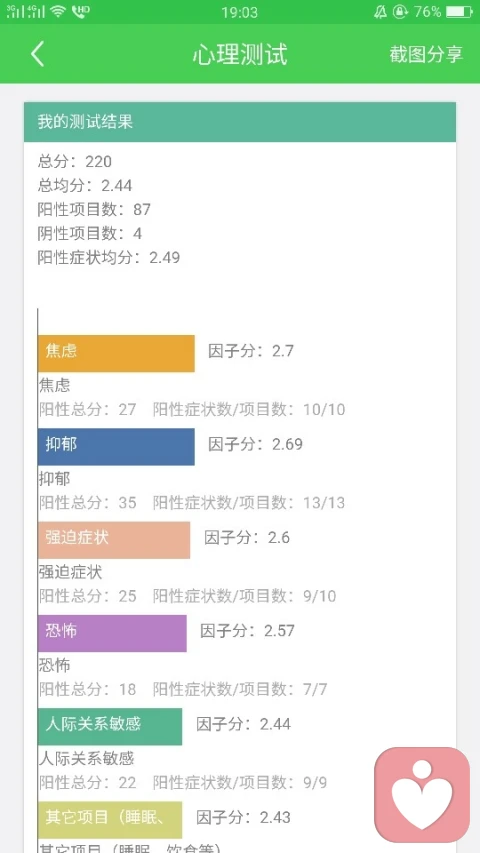
Task: Tap the purple 恐怖 bar
Action: (112, 633)
